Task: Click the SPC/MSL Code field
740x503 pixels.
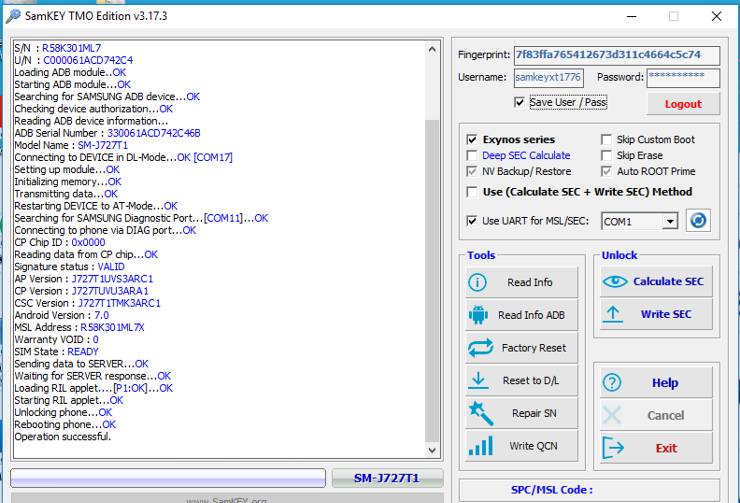Action: coord(589,490)
